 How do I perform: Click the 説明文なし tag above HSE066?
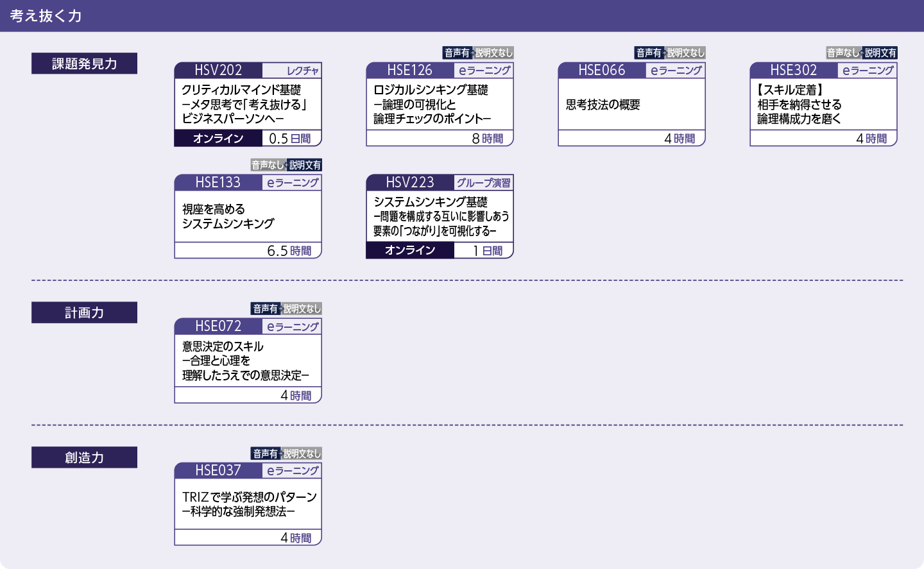pyautogui.click(x=685, y=53)
